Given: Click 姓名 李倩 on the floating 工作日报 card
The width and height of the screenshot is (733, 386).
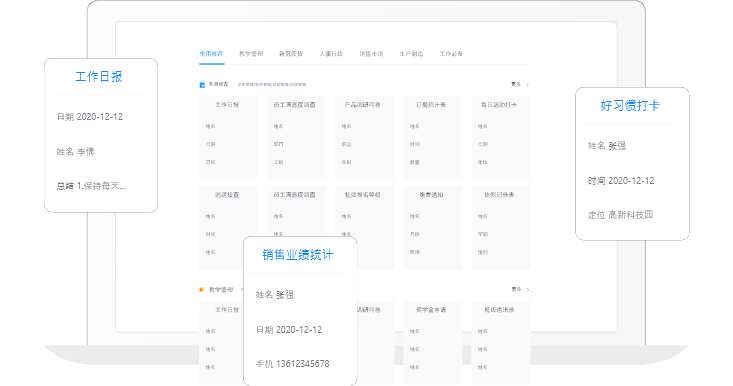Looking at the screenshot, I should pyautogui.click(x=75, y=151).
